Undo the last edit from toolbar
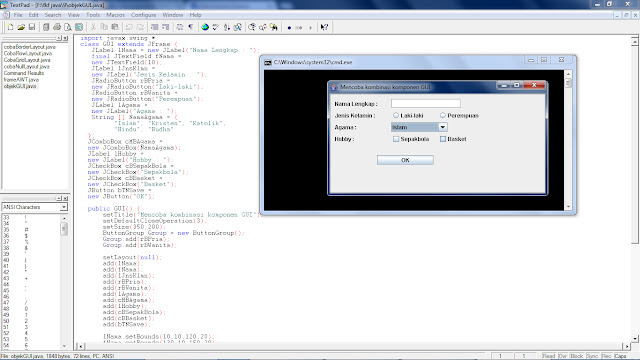The width and height of the screenshot is (640, 360). click(x=129, y=27)
